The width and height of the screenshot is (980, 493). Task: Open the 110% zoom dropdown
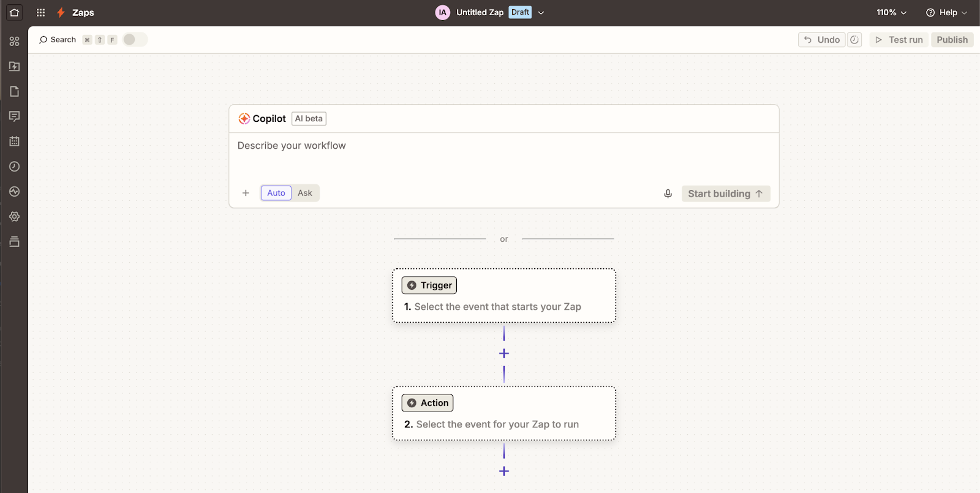[891, 12]
